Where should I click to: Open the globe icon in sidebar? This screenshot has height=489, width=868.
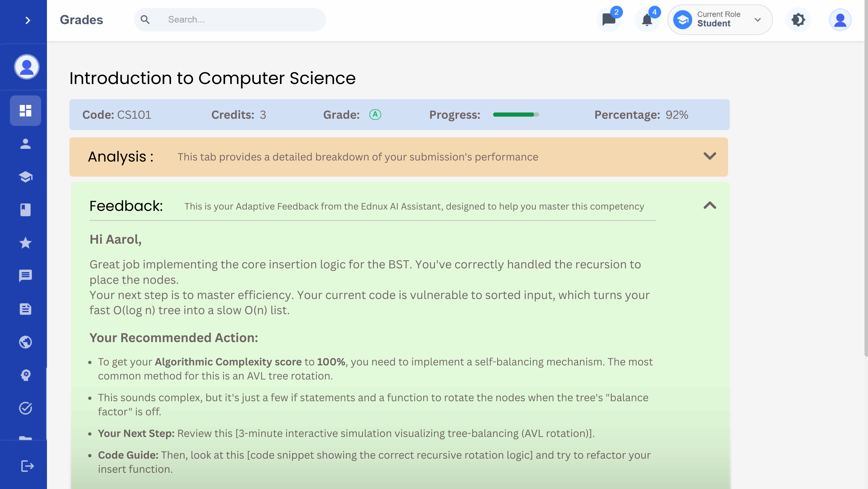click(x=25, y=342)
